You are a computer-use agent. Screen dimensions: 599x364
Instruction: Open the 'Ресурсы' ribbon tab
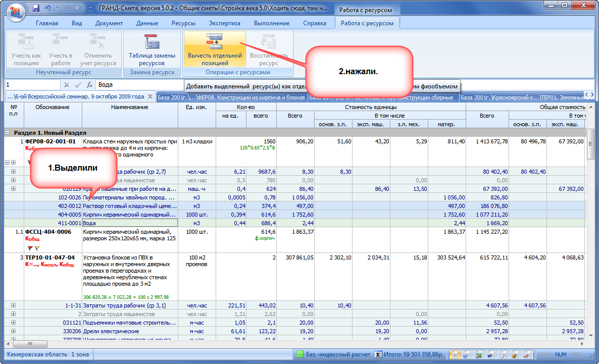[183, 23]
